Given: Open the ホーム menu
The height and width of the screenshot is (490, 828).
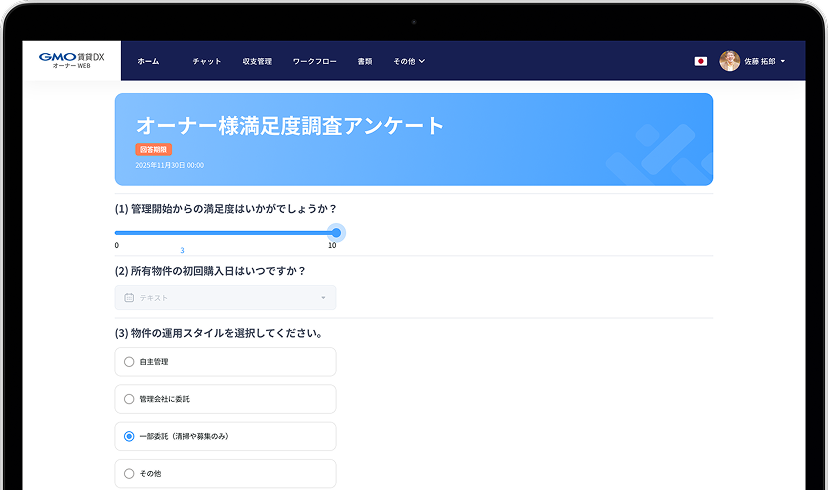Looking at the screenshot, I should pyautogui.click(x=148, y=61).
